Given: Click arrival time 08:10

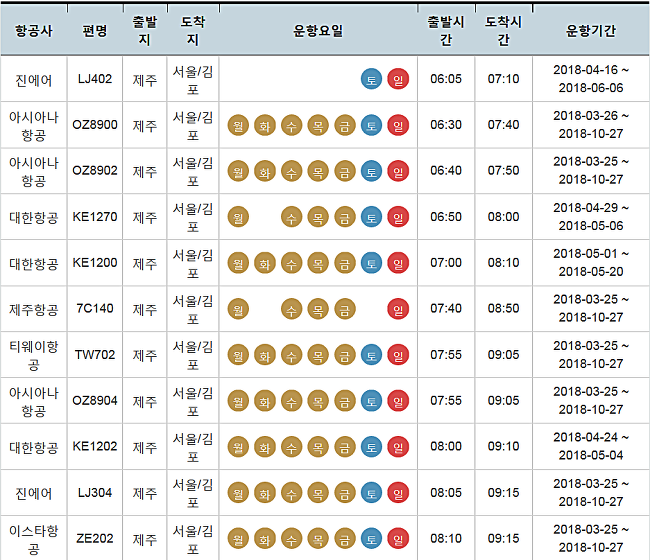Looking at the screenshot, I should (503, 263).
